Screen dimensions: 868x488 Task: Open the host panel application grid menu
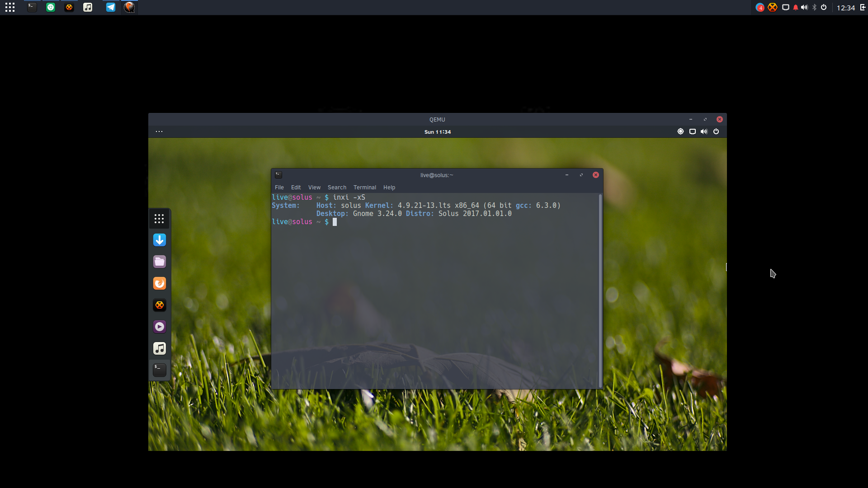(x=10, y=7)
